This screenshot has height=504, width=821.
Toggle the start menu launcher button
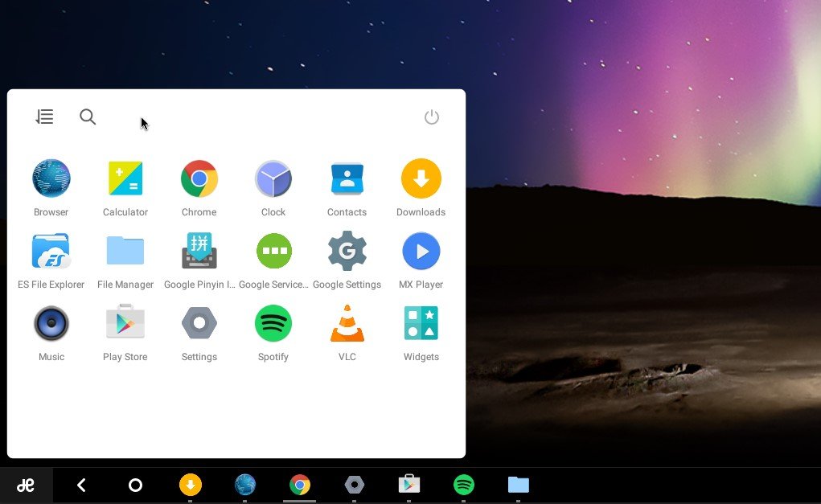(x=26, y=485)
